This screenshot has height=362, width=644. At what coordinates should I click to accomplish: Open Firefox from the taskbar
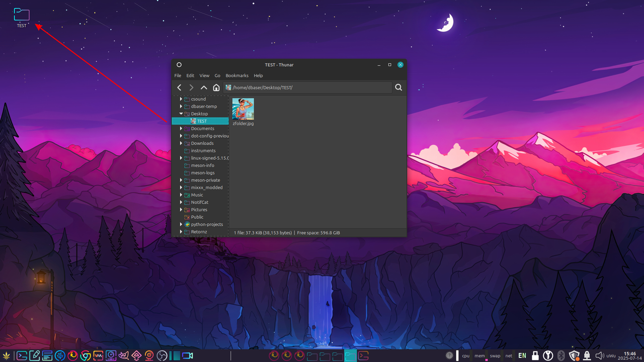(72, 355)
